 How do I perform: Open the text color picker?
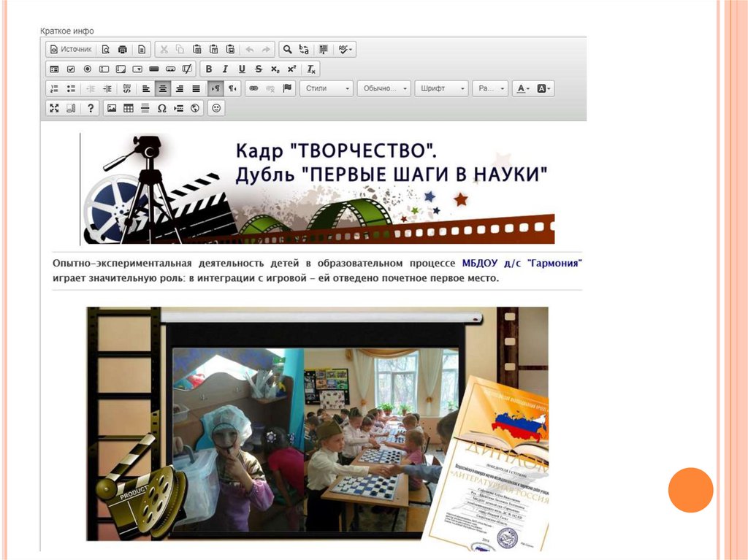pos(523,88)
